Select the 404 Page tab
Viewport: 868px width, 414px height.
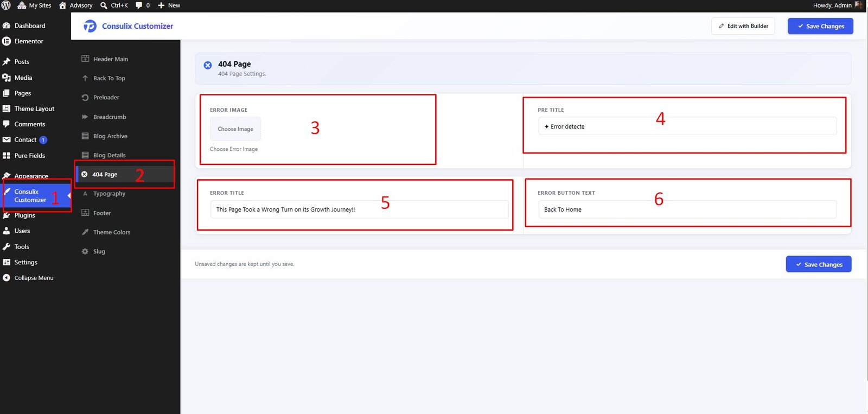[x=125, y=174]
